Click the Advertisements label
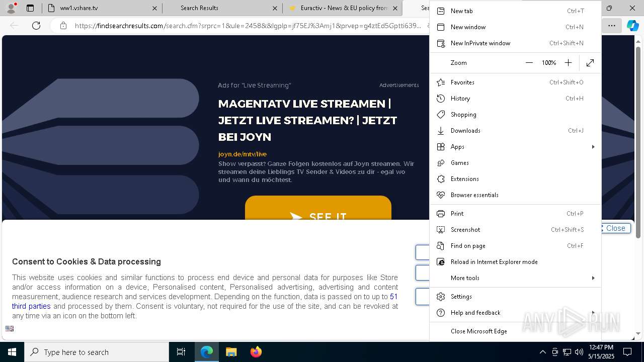Viewport: 644px width, 362px height. pyautogui.click(x=399, y=85)
